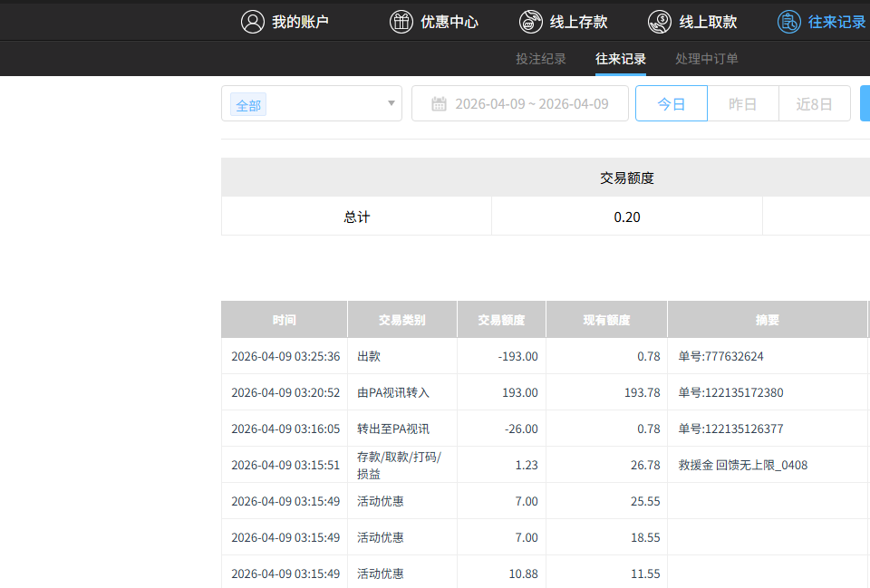Filter records by 近8日
This screenshot has height=588, width=870.
814,104
